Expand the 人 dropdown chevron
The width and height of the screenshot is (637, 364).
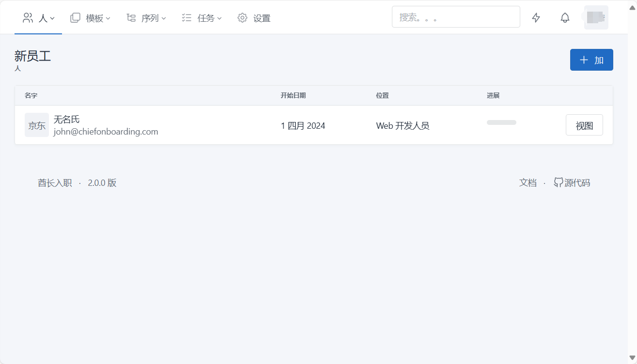tap(52, 18)
